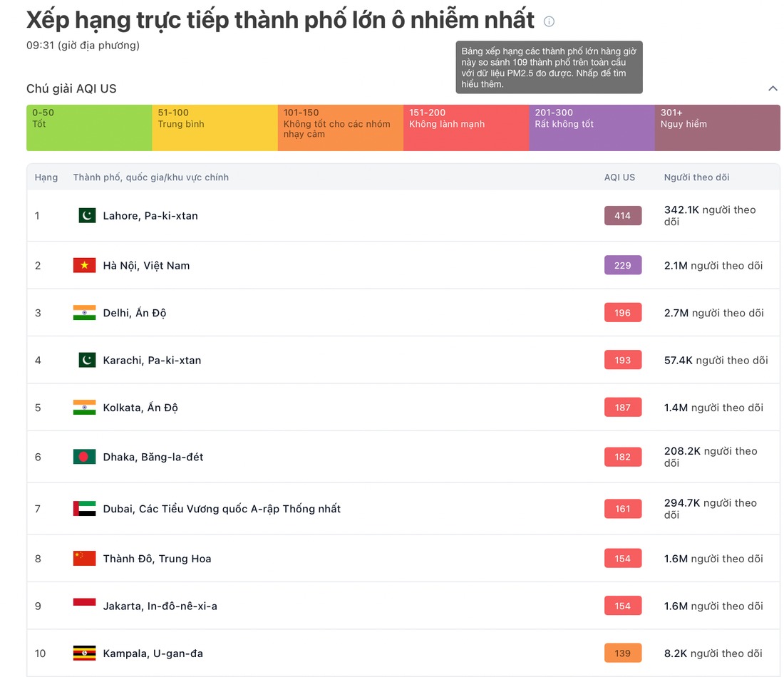Click the Bangladesh flag next to Dhaka
The width and height of the screenshot is (784, 677).
pos(84,457)
